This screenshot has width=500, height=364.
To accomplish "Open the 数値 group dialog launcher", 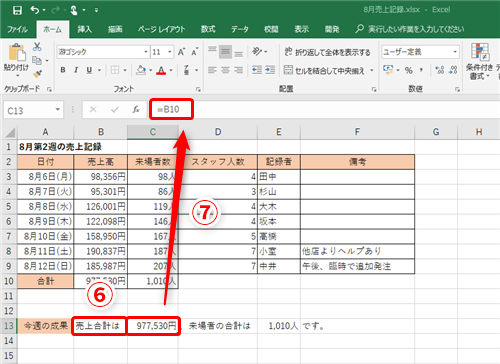I will tap(457, 89).
